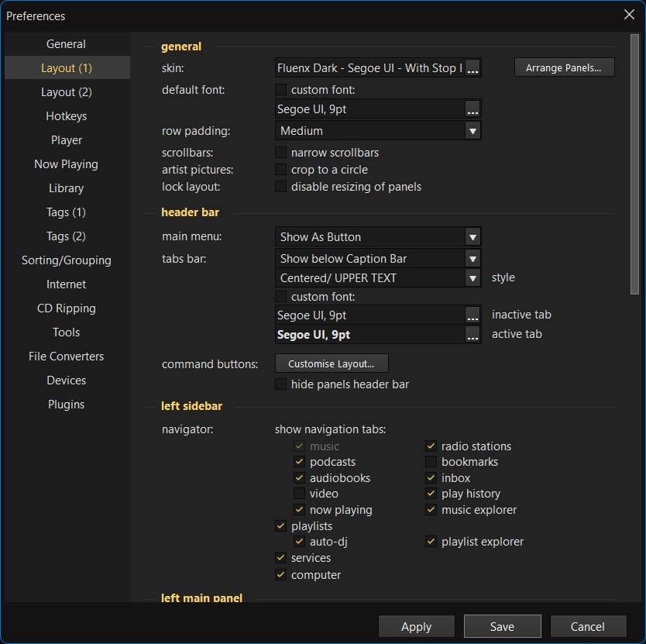The height and width of the screenshot is (644, 646).
Task: Switch to the Hotkeys preferences section
Action: (66, 115)
